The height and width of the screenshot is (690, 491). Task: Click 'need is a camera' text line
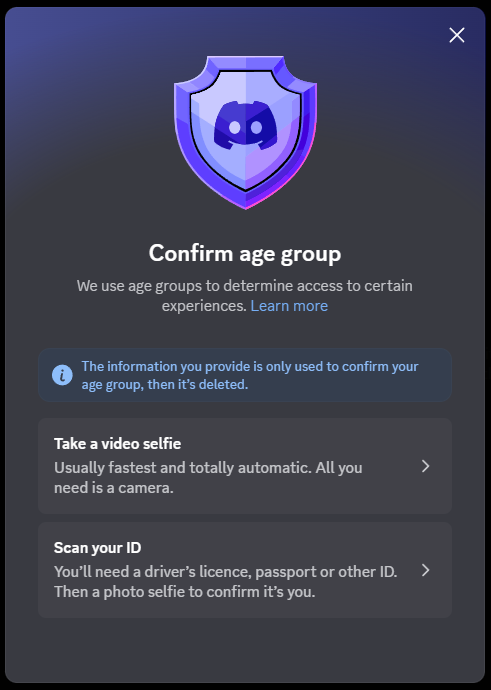[114, 488]
